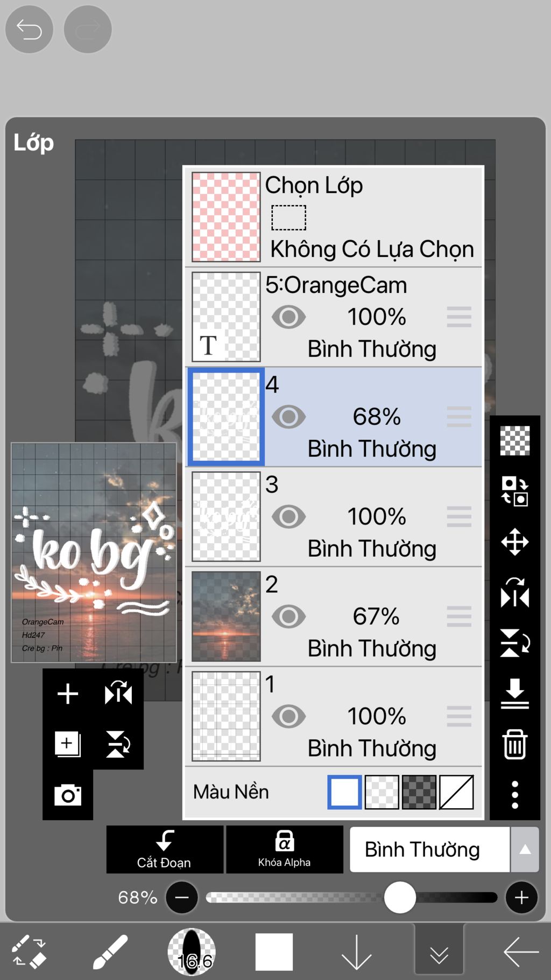Toggle visibility of layer 4
Image resolution: width=551 pixels, height=980 pixels.
click(x=289, y=417)
